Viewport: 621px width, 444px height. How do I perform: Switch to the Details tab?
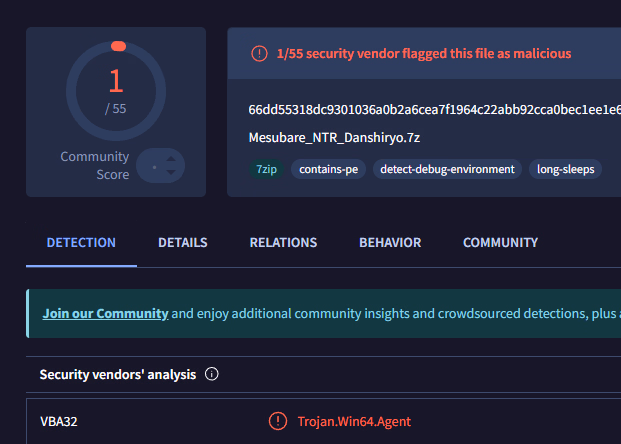[x=183, y=243]
